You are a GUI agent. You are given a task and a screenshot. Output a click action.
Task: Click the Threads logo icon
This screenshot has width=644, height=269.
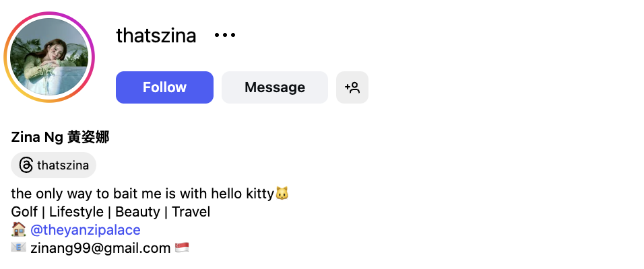26,165
